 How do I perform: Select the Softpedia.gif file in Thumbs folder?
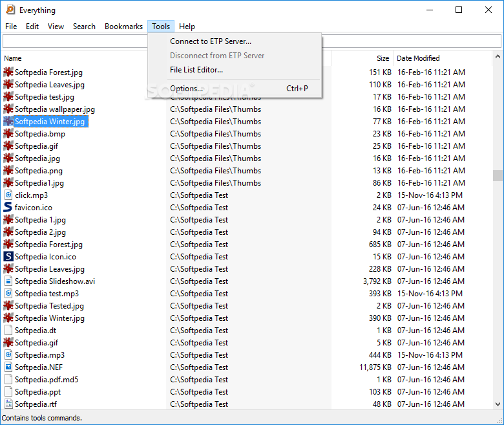pos(36,146)
